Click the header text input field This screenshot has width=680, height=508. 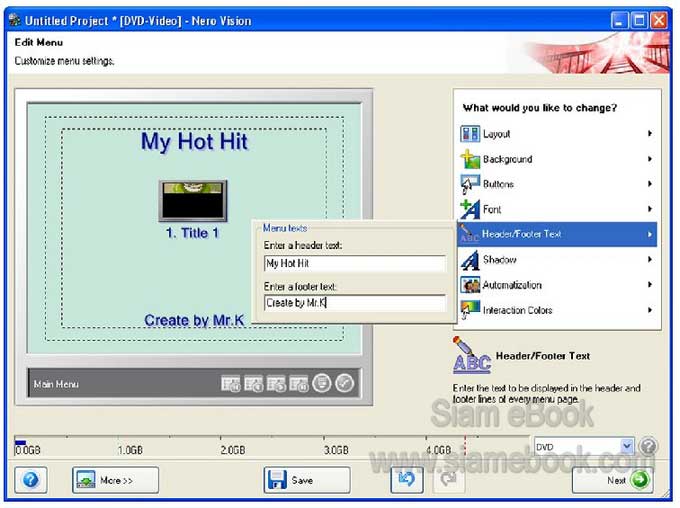click(354, 263)
